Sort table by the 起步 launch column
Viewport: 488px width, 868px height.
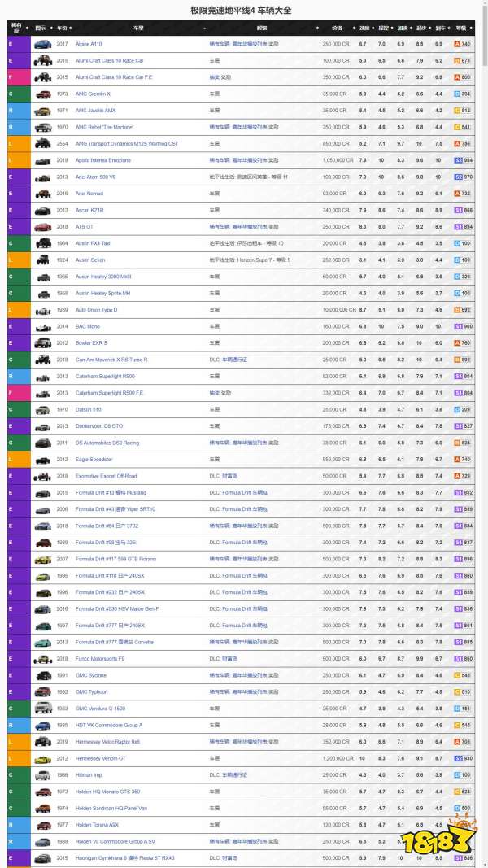click(421, 28)
